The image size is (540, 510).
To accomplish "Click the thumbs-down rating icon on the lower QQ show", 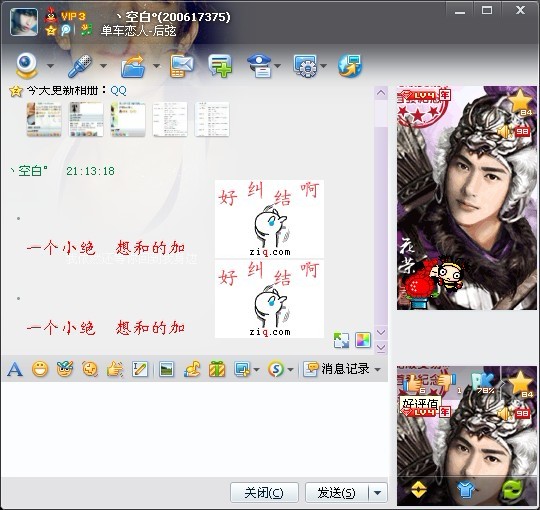I will tap(449, 383).
